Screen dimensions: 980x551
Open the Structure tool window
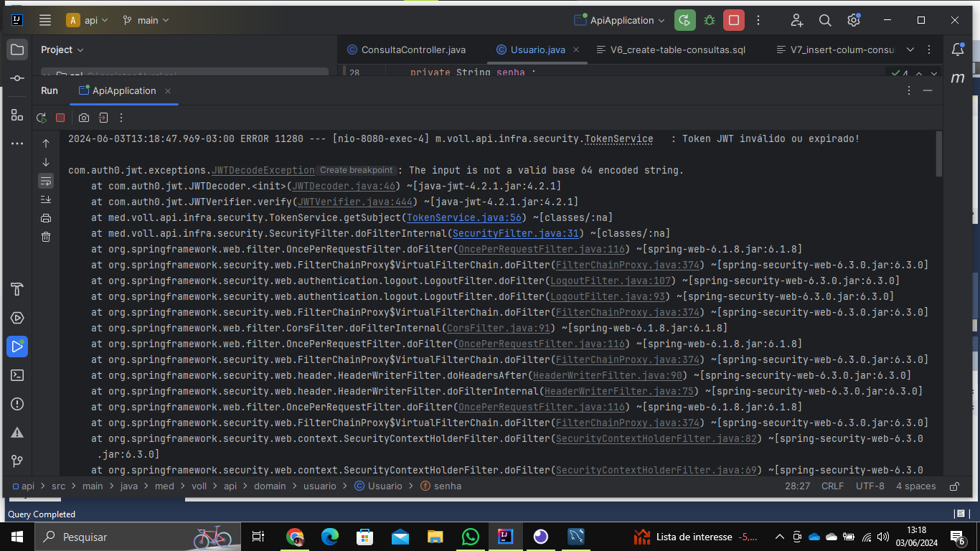pos(17,115)
